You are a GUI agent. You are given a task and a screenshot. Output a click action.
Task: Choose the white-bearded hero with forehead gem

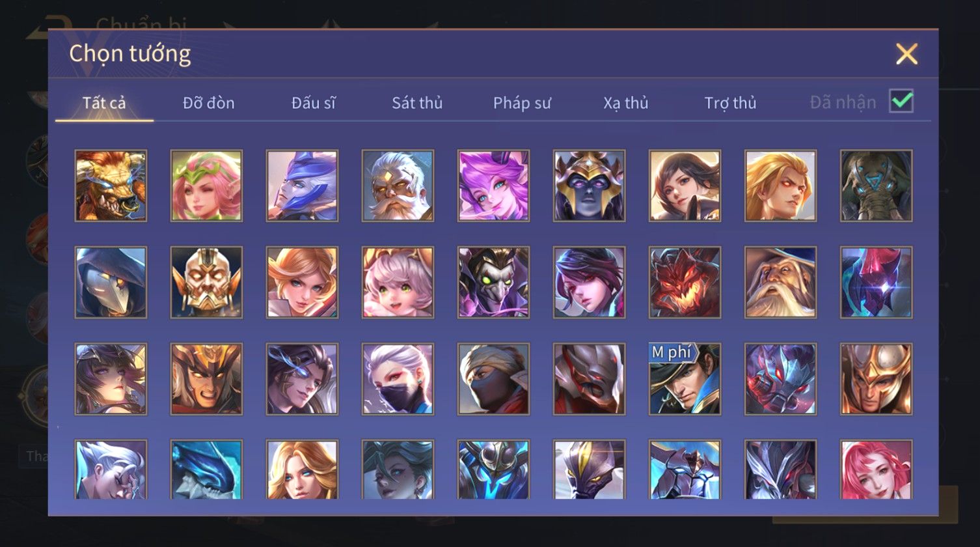(x=398, y=186)
